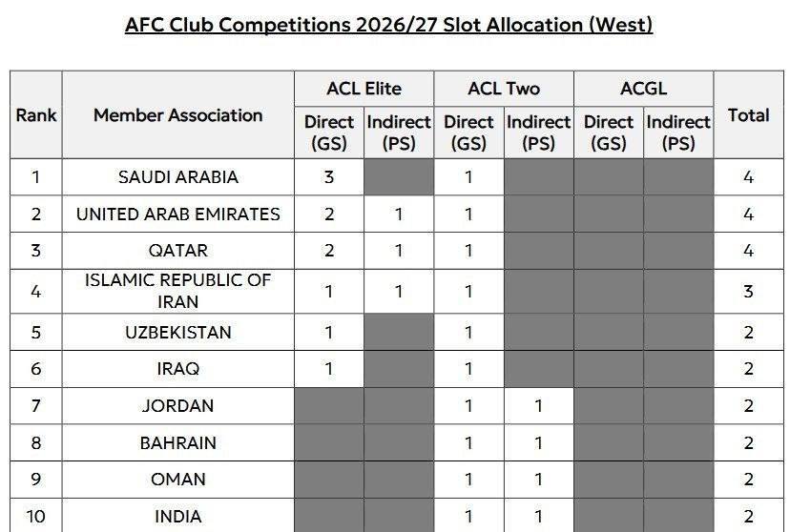
Task: Click the ISLAMIC REPUBLIC OF IRAN cell
Action: (x=178, y=291)
